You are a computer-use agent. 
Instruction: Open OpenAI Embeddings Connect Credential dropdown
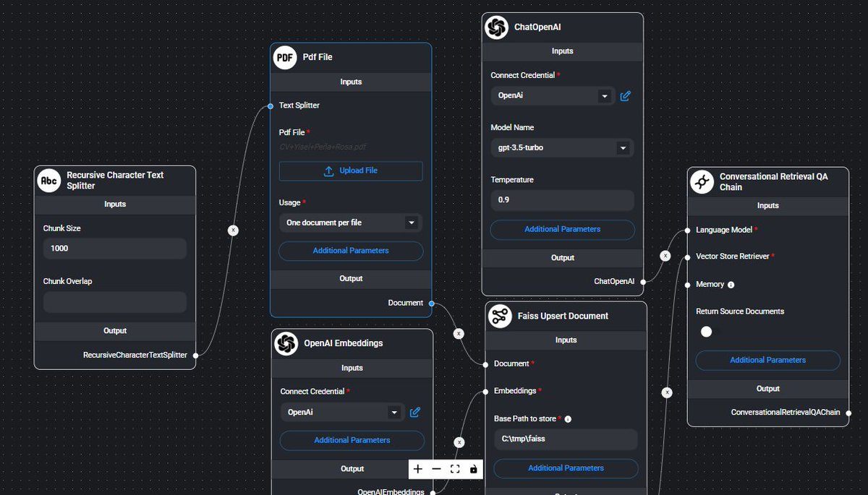point(342,412)
